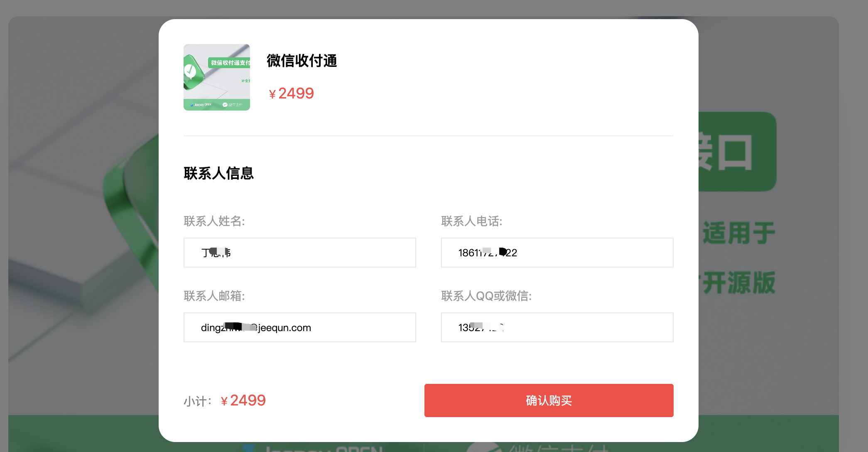The image size is (868, 452).
Task: Click the 联系人邮箱 label
Action: 214,296
